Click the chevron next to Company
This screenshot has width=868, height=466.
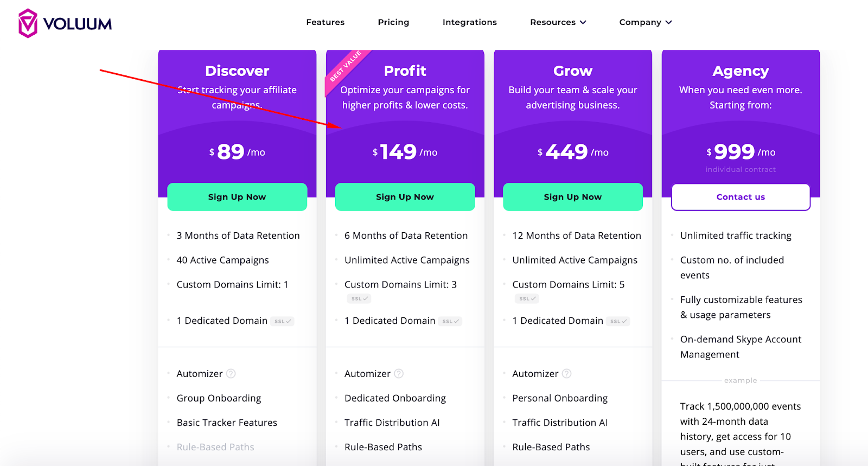coord(669,22)
